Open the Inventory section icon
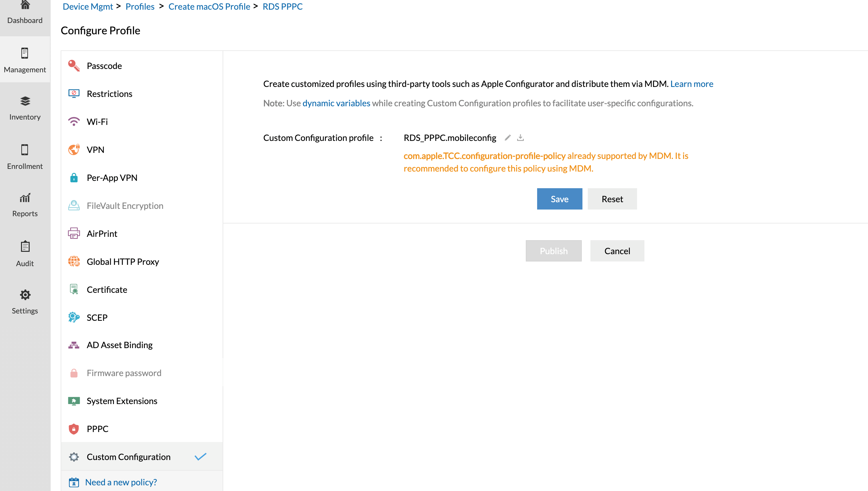This screenshot has height=491, width=868. click(x=25, y=101)
